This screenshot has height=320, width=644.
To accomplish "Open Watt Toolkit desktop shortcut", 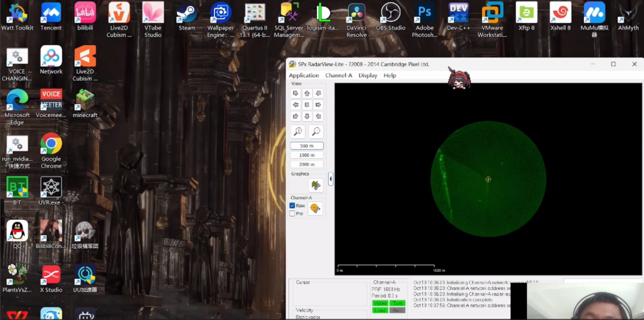I will click(17, 16).
